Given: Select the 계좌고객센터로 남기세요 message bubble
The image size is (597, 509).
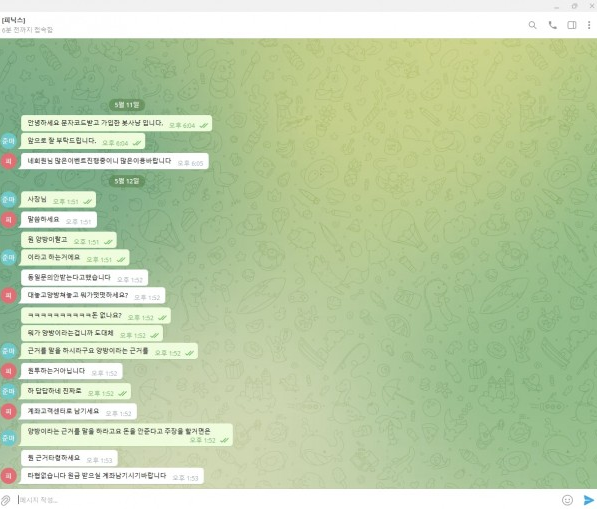Looking at the screenshot, I should click(79, 412).
